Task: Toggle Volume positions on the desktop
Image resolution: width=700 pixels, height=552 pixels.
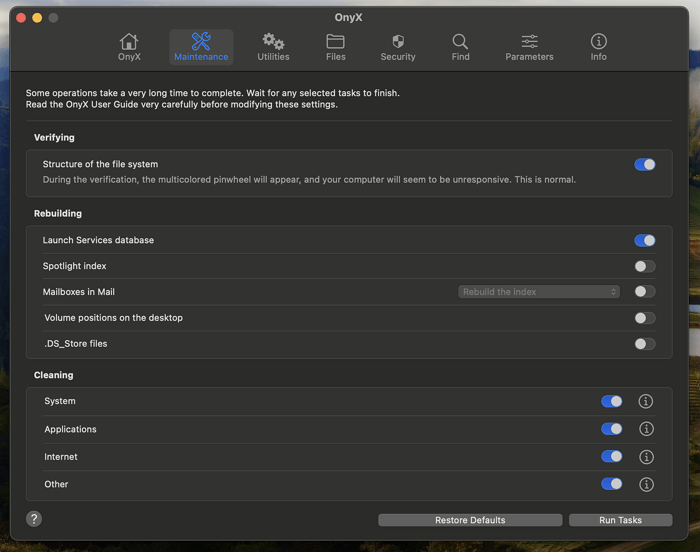Action: (645, 318)
